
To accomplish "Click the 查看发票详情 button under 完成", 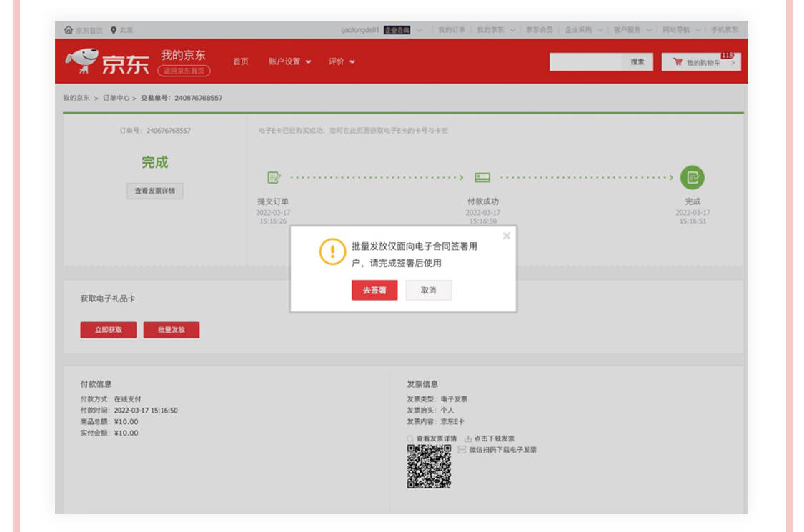I will (155, 191).
